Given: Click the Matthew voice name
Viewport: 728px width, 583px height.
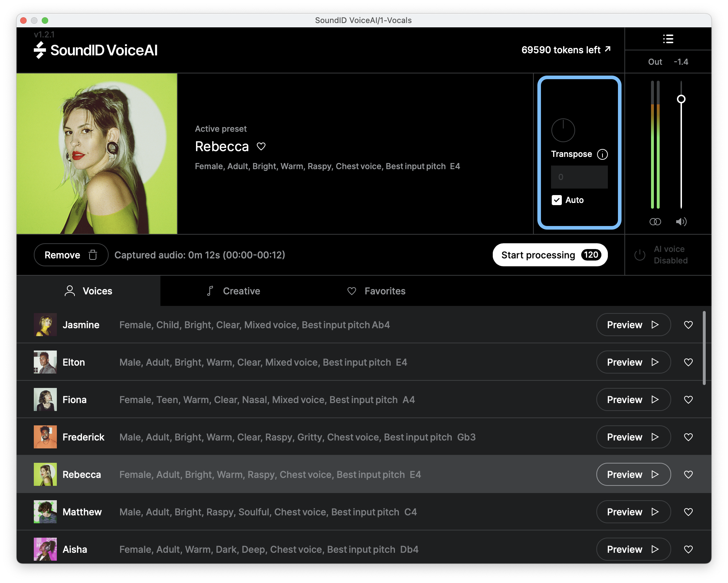Looking at the screenshot, I should (x=82, y=512).
